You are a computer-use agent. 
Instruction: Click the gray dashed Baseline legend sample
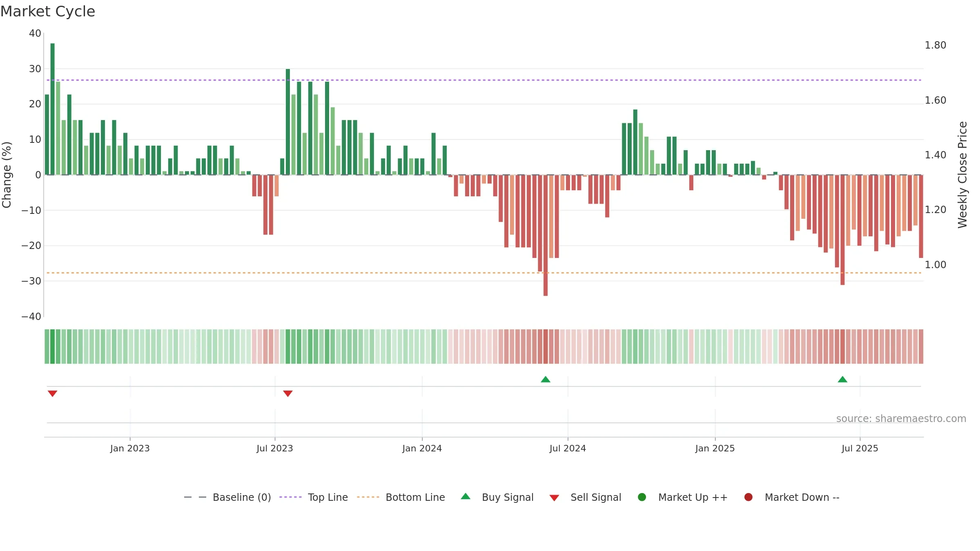195,497
